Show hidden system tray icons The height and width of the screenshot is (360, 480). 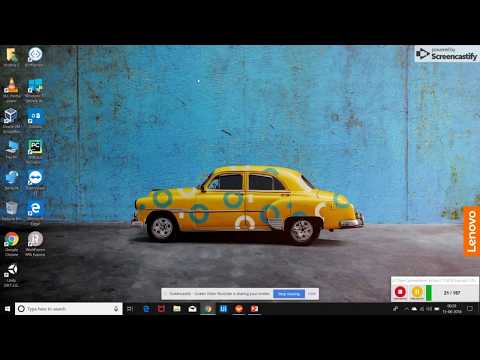(407, 309)
